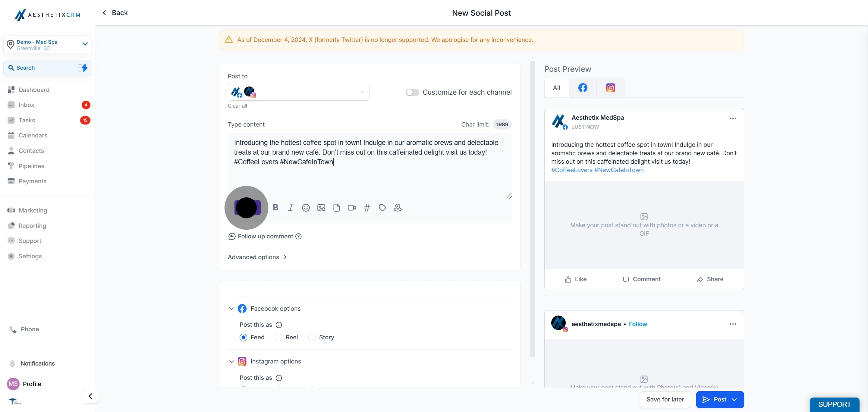Click the Clear all link
868x412 pixels.
pyautogui.click(x=237, y=106)
